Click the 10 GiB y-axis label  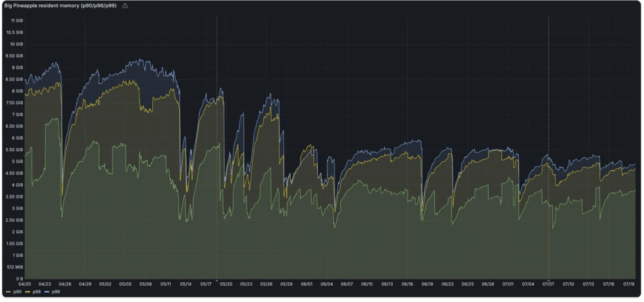point(17,44)
